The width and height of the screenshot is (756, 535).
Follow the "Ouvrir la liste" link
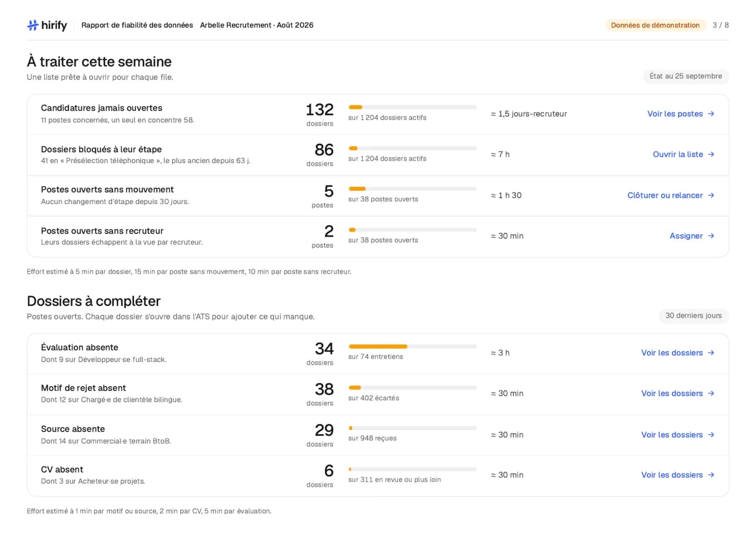tap(683, 155)
